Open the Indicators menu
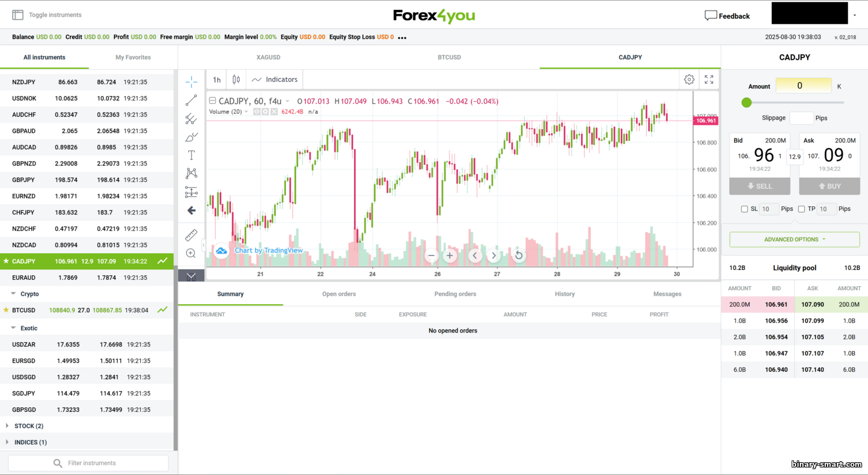The image size is (868, 475). coord(275,80)
